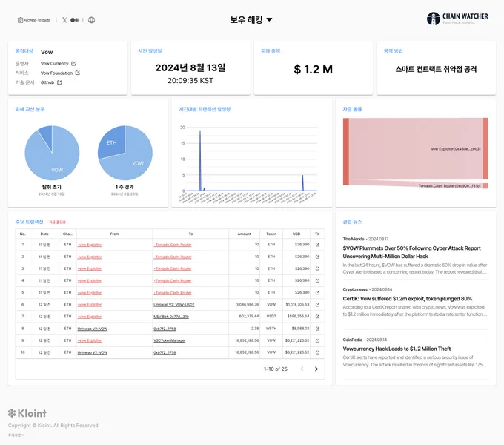Open TX link icon in row 6
Screen dimensions: 504x445
[x=317, y=305]
